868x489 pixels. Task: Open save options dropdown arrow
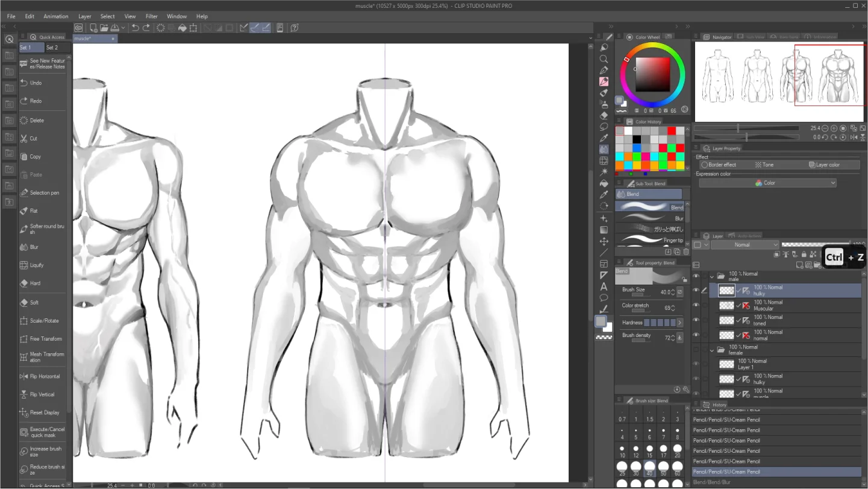123,28
